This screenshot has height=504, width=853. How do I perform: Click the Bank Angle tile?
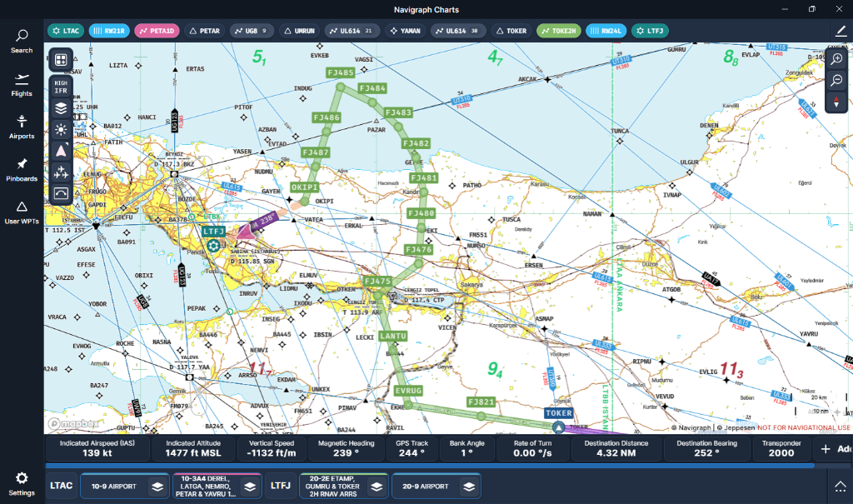[x=466, y=449]
